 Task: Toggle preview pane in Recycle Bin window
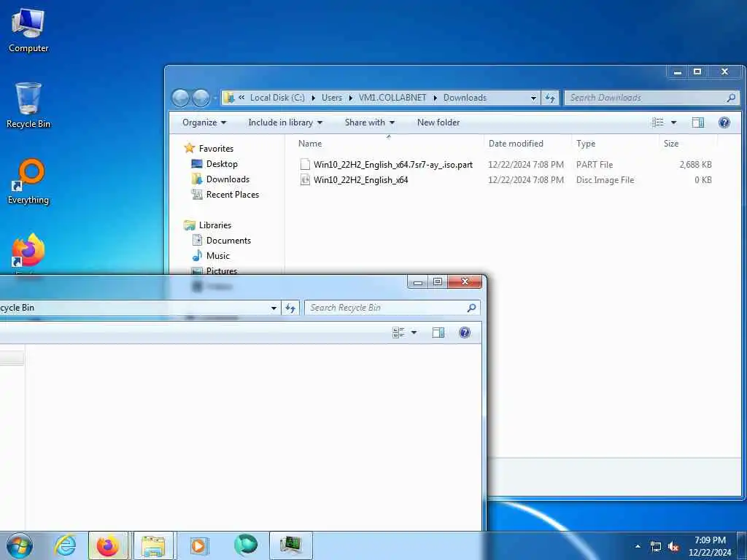pos(438,332)
